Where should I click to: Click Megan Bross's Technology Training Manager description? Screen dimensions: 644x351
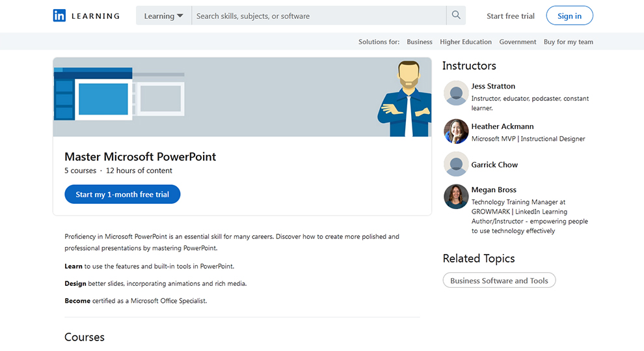pos(530,216)
